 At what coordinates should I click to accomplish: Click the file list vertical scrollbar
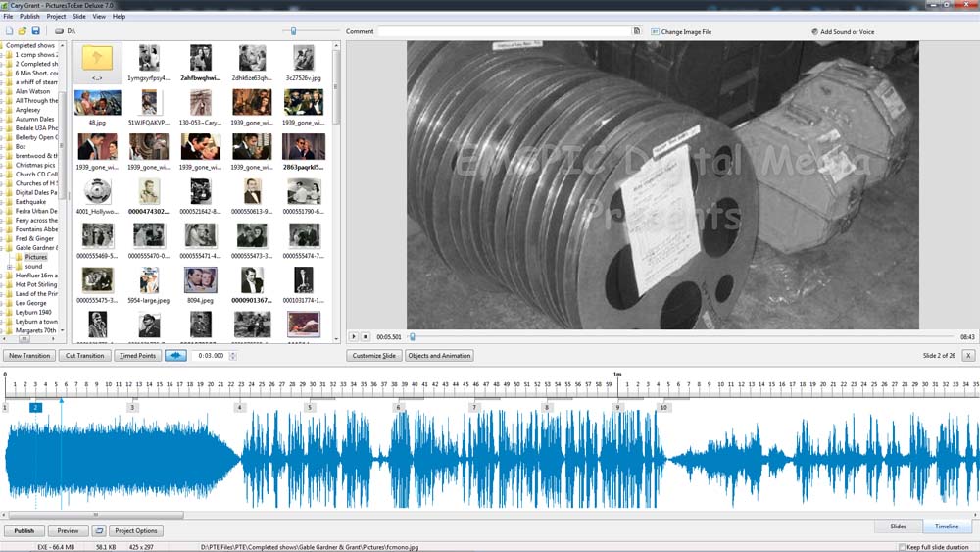(336, 87)
